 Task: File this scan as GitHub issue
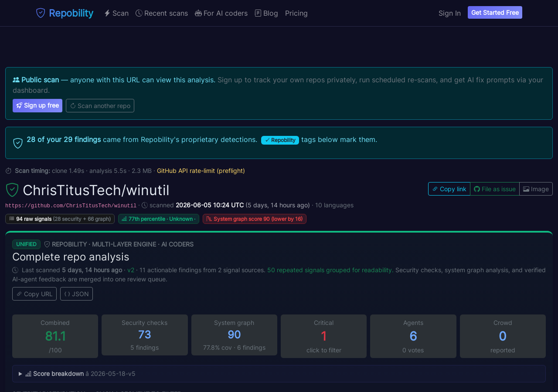click(495, 189)
